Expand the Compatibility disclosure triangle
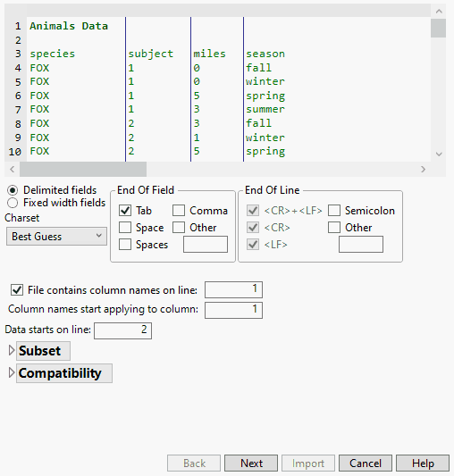 [x=12, y=372]
